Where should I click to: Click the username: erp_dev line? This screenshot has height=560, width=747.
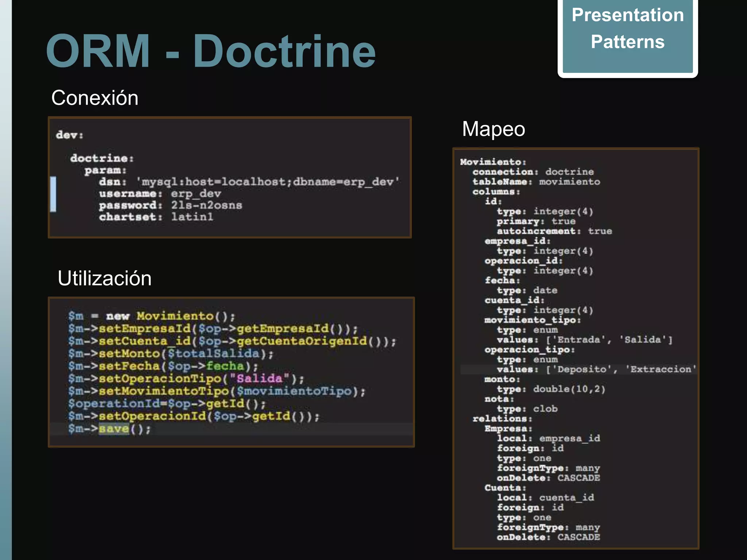(x=160, y=194)
